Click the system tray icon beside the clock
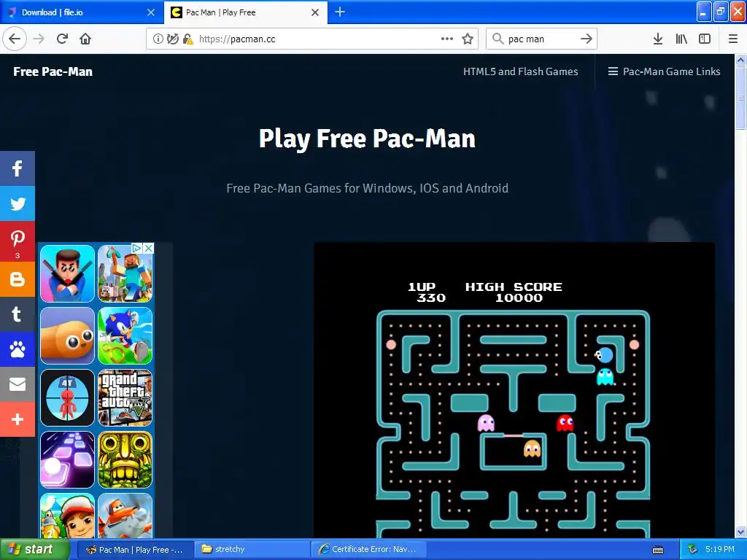747x560 pixels. (693, 550)
